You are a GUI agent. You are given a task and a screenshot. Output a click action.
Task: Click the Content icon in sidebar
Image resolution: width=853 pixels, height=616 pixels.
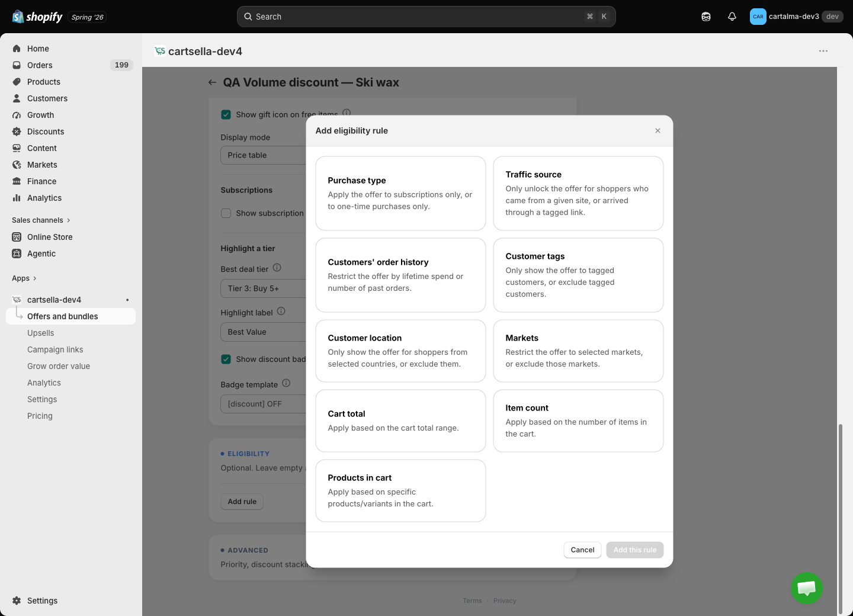17,148
